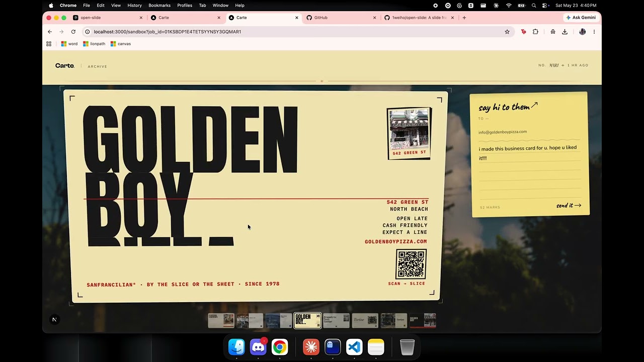The height and width of the screenshot is (362, 644).
Task: Select the dark Golden Boy thumbnail at the strip's end
Action: coord(423,320)
